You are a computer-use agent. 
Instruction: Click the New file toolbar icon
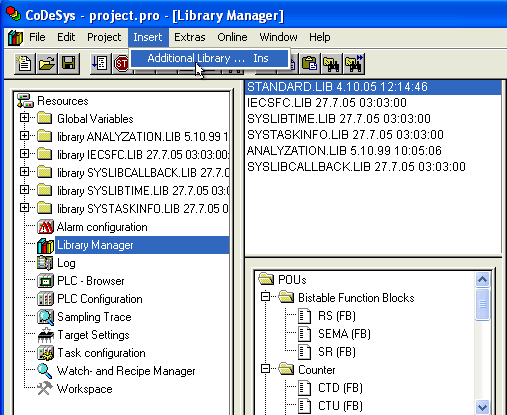24,63
